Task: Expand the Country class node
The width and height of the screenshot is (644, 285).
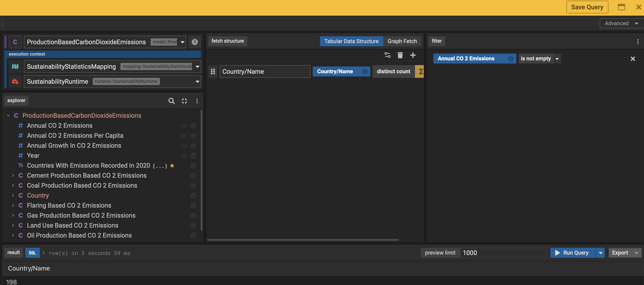Action: coord(13,195)
